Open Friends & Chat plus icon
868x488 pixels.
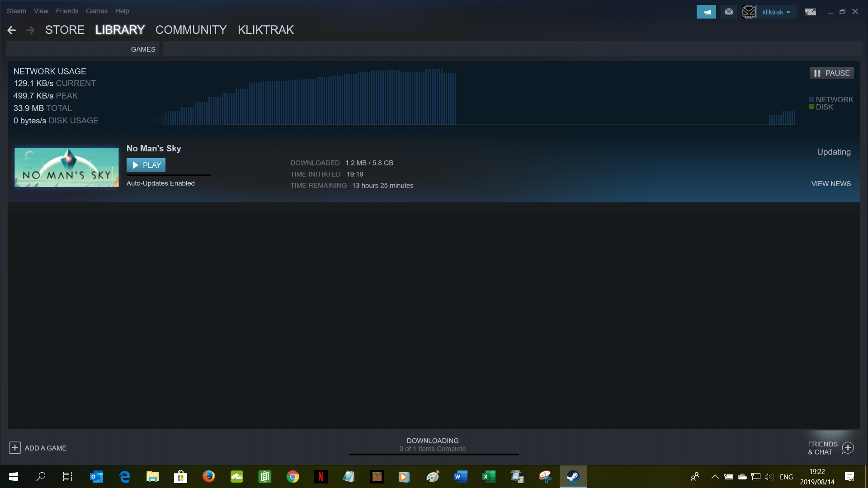click(848, 448)
